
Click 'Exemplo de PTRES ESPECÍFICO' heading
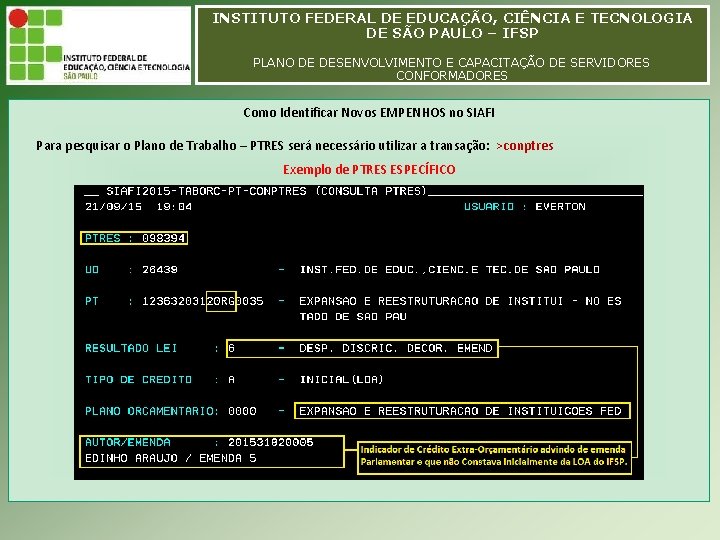point(369,169)
